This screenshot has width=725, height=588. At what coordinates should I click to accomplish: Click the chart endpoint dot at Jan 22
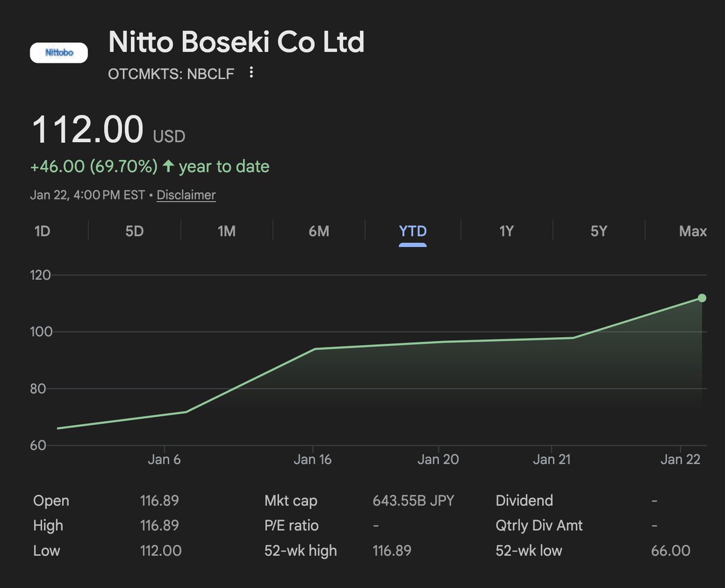(702, 298)
